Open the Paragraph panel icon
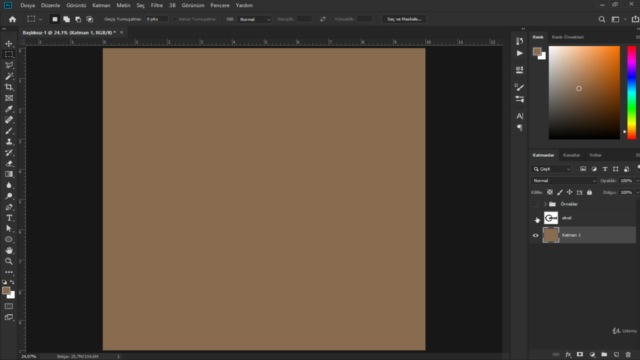This screenshot has width=640, height=360. click(519, 128)
